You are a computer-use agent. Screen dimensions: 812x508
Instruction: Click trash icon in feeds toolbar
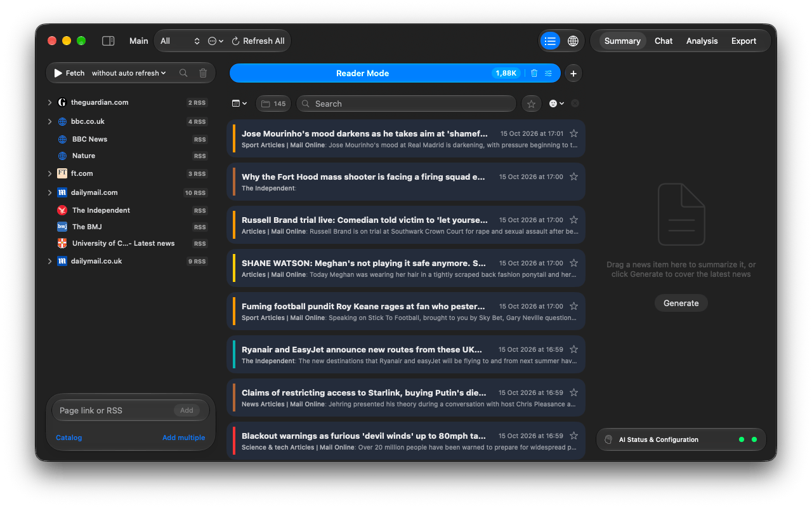click(203, 73)
